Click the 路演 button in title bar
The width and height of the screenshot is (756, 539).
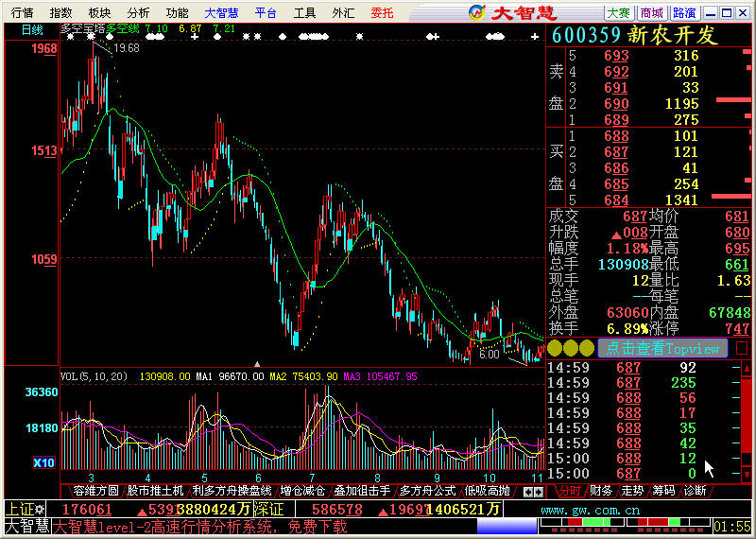tap(684, 12)
